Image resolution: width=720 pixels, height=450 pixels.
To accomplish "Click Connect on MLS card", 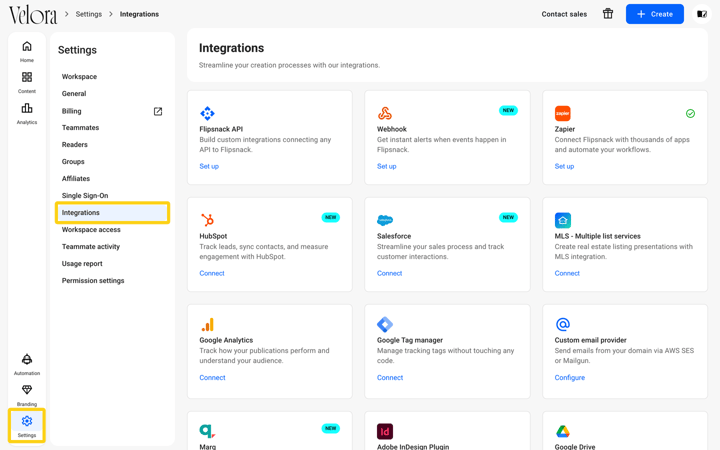I will tap(567, 273).
